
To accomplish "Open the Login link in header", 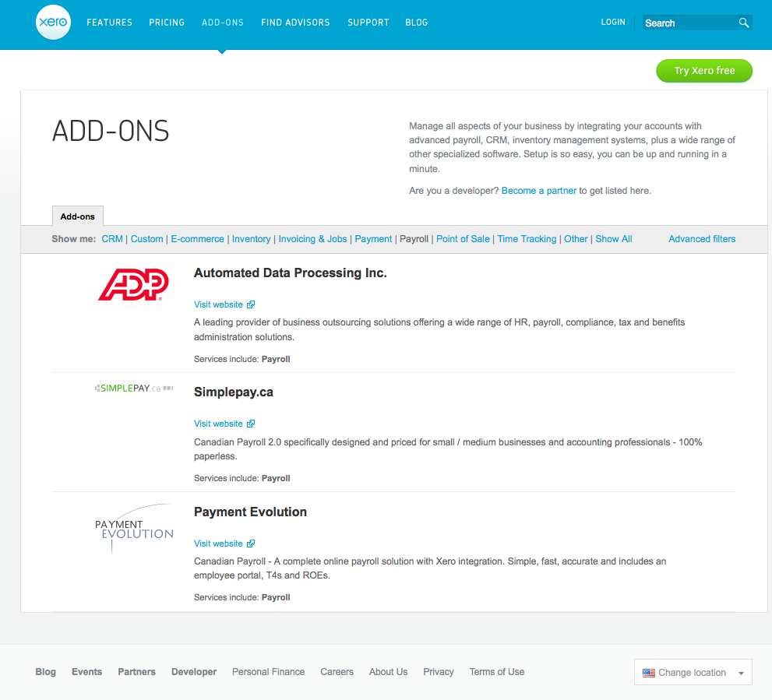I will click(613, 23).
